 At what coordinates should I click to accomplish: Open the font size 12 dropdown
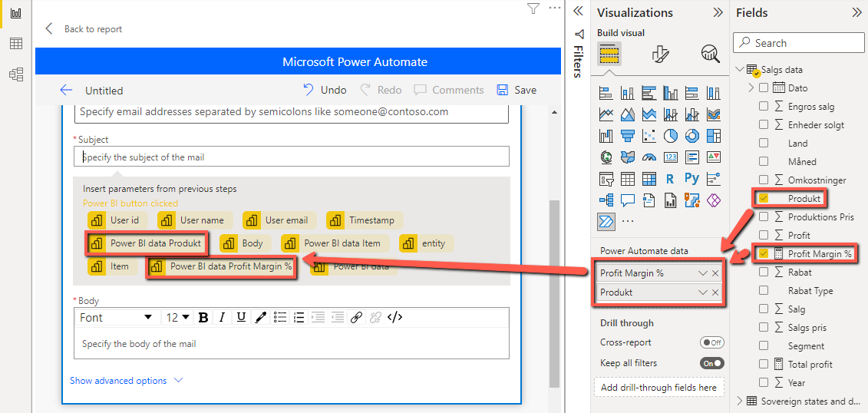click(178, 317)
